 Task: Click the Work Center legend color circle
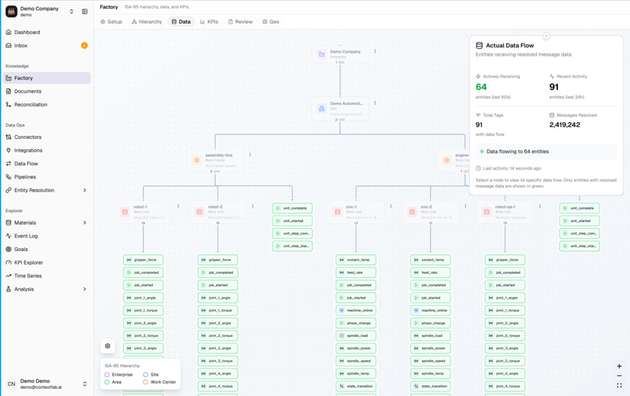tap(145, 382)
